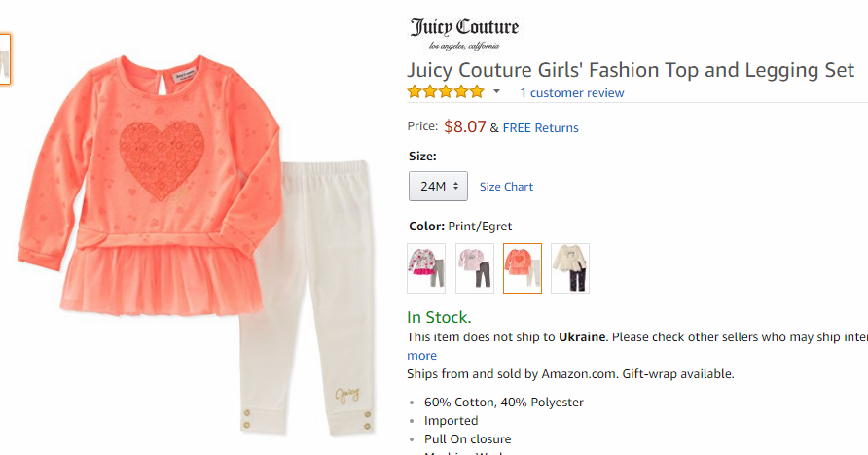Open the 24M size dropdown
This screenshot has width=868, height=455.
click(438, 187)
